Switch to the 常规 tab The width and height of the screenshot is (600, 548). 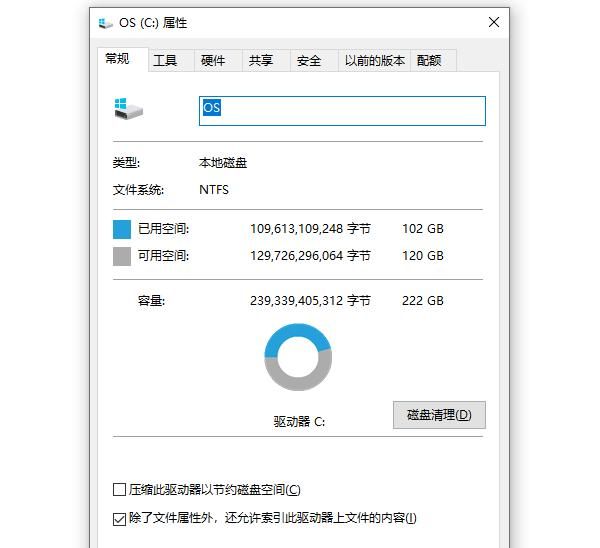[123, 59]
